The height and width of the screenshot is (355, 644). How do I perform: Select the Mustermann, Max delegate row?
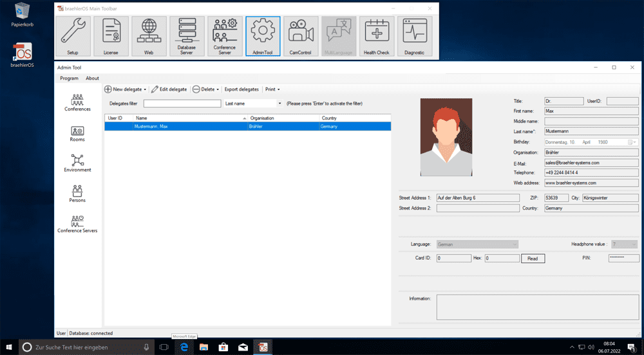click(248, 127)
